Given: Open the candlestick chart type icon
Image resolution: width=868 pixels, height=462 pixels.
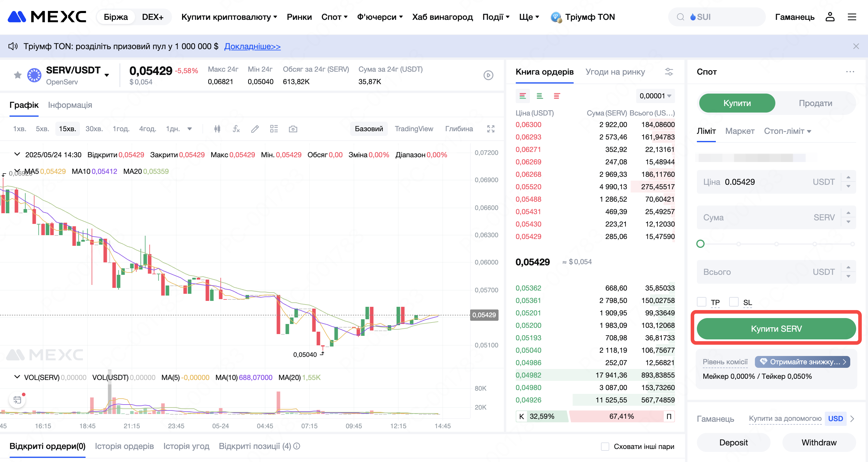Looking at the screenshot, I should coord(217,129).
